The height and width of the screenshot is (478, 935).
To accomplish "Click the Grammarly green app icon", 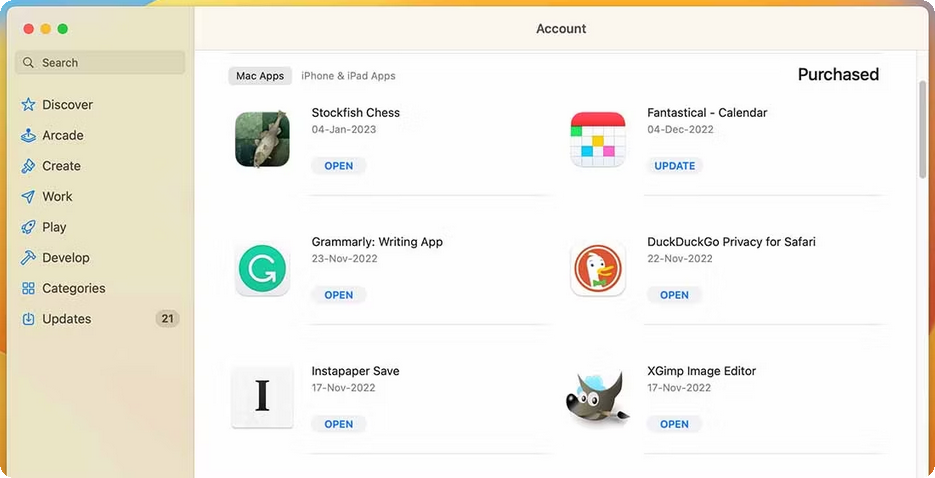I will coord(262,269).
